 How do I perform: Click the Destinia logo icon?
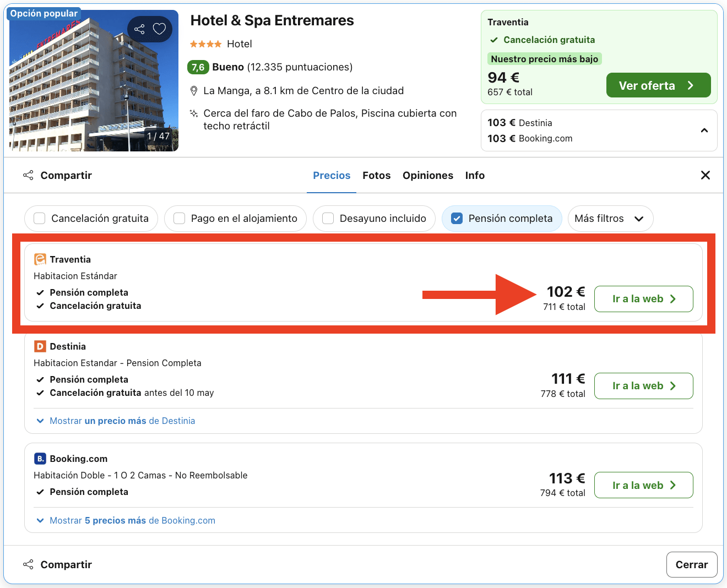coord(40,346)
